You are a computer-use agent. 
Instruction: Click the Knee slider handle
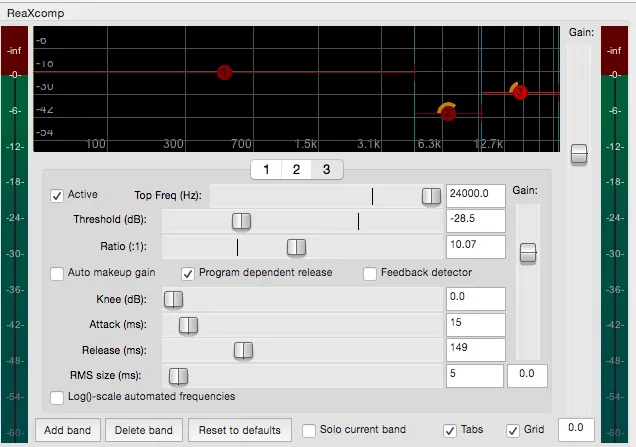(173, 299)
